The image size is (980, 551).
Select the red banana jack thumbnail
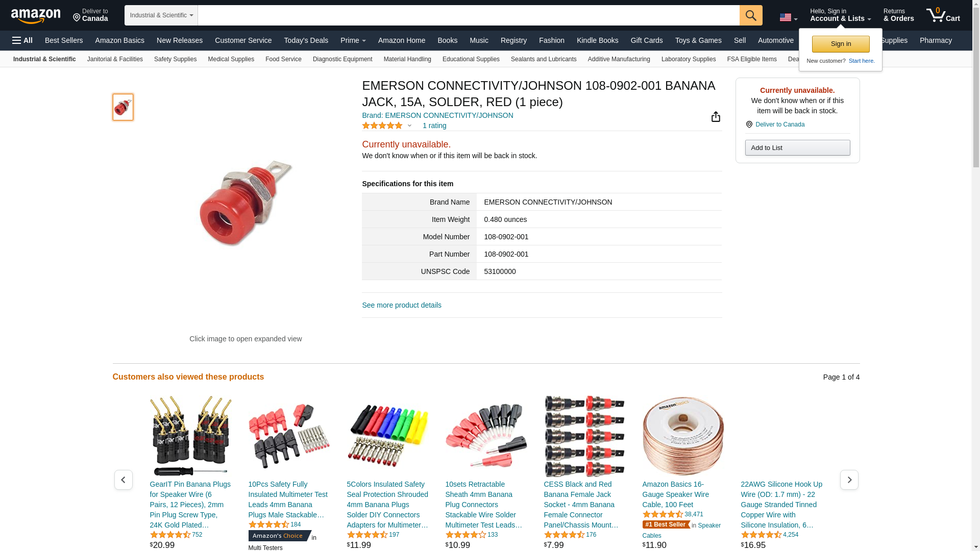click(123, 107)
